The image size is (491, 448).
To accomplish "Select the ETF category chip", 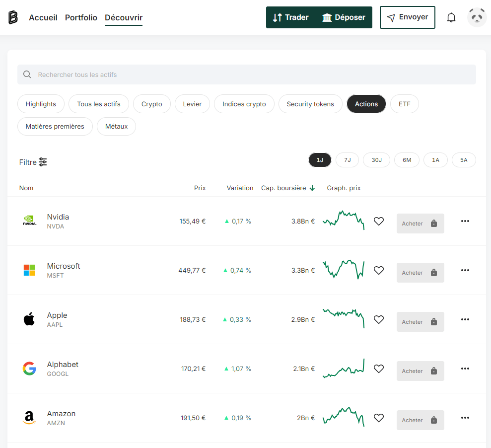I will [405, 104].
